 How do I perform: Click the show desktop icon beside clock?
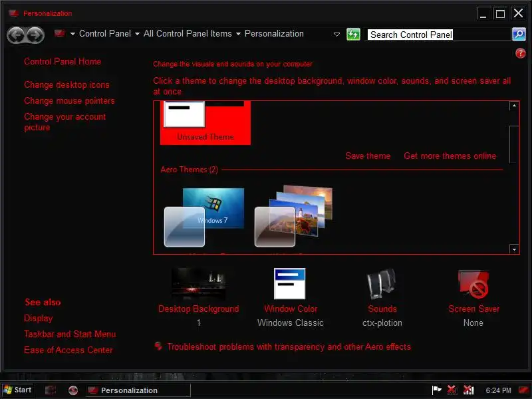(x=523, y=390)
